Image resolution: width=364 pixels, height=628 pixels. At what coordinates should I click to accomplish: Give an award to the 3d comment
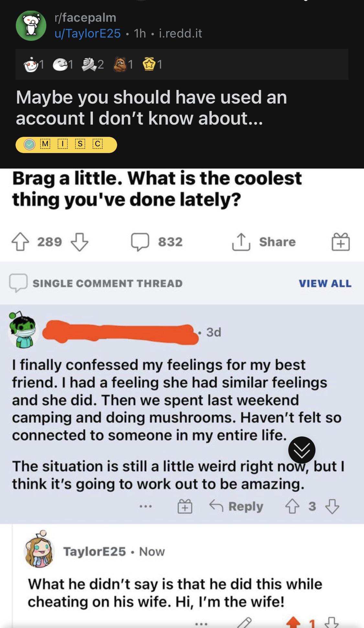pyautogui.click(x=185, y=506)
